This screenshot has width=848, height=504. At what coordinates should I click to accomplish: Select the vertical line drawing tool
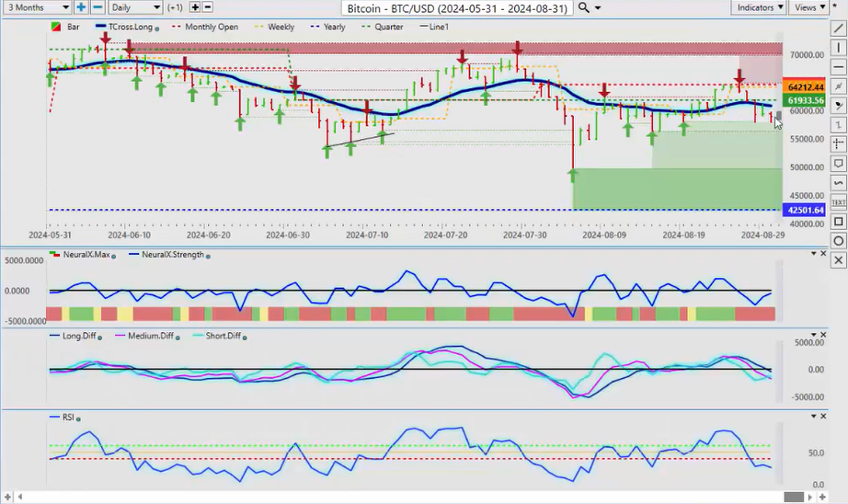pos(839,48)
